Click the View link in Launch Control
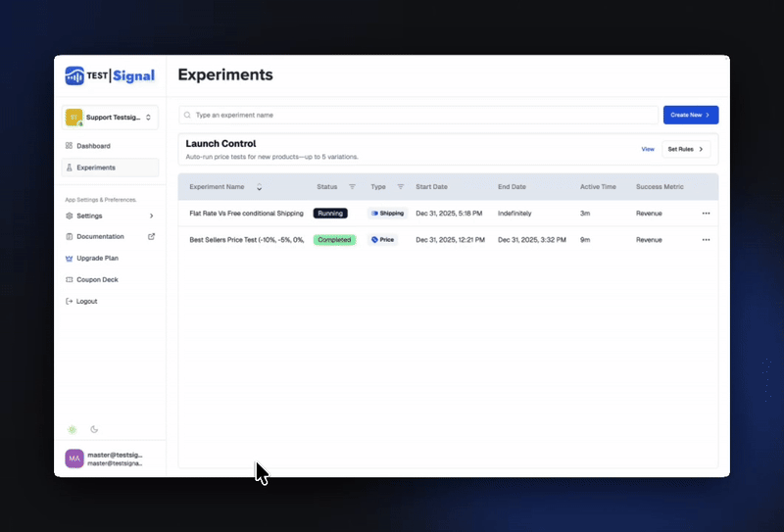This screenshot has width=784, height=532. (x=647, y=149)
